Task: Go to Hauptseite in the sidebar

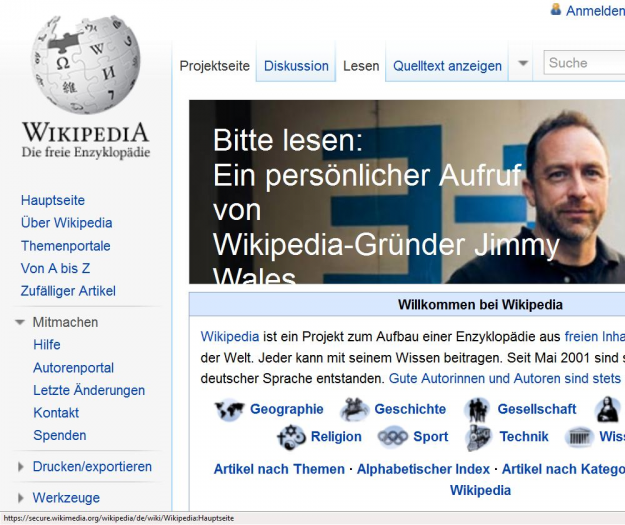Action: pos(53,200)
